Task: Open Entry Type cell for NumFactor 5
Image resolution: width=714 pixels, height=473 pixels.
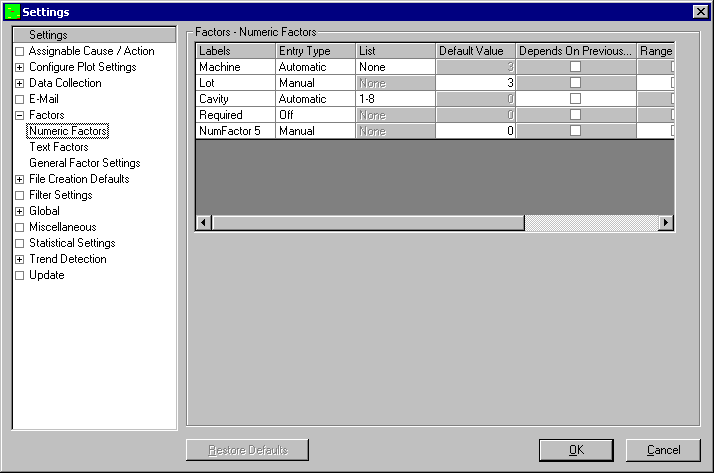Action: (316, 131)
